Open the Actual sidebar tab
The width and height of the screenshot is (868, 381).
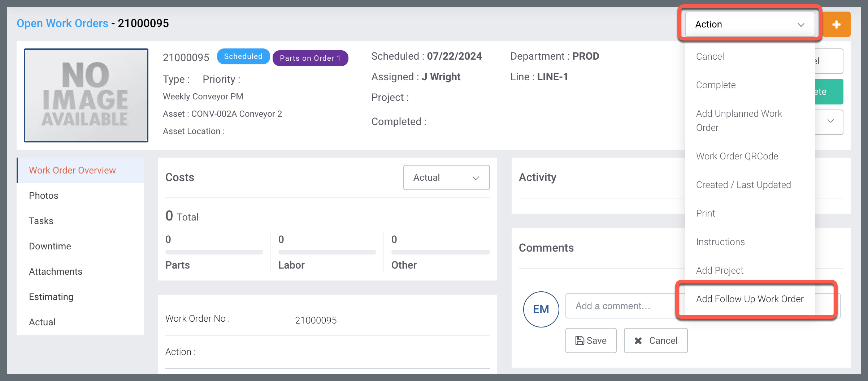point(80,322)
